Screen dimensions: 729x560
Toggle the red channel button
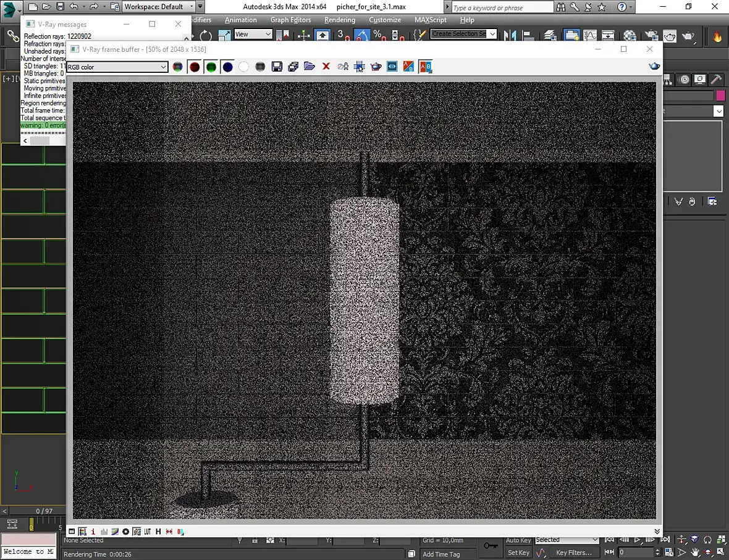[x=195, y=67]
